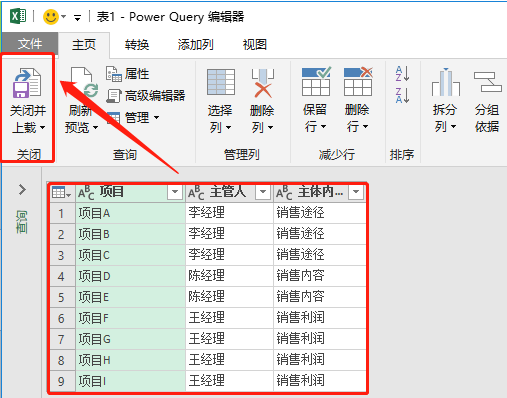Screen dimensions: 507x398
Task: Open the 关闭并上载 dropdown arrow
Action: click(42, 127)
